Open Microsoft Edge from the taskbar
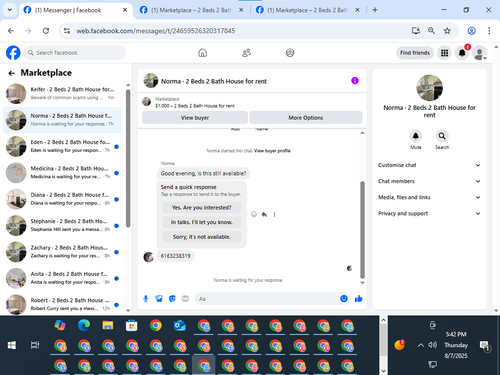 tap(84, 325)
